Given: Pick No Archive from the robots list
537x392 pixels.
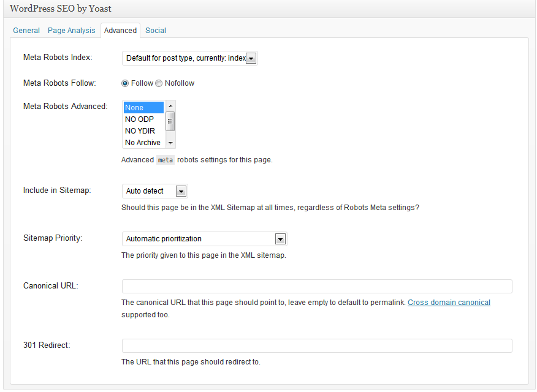Looking at the screenshot, I should point(143,142).
